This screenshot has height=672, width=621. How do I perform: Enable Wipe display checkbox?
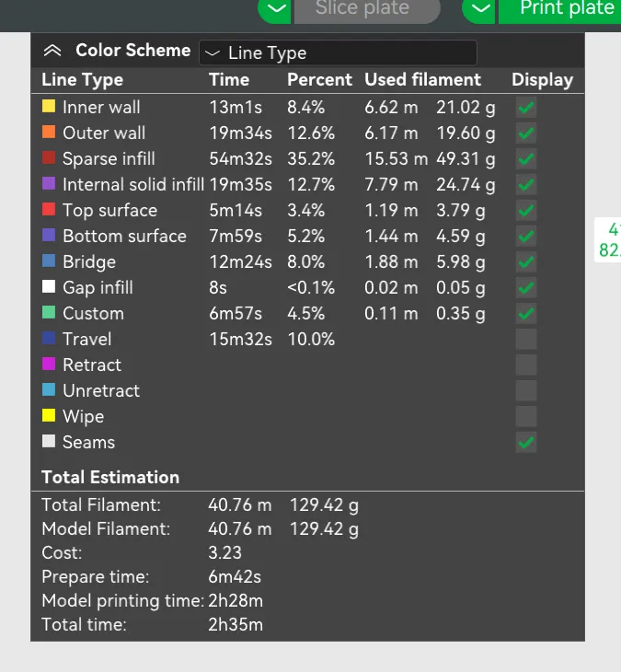[x=526, y=417]
